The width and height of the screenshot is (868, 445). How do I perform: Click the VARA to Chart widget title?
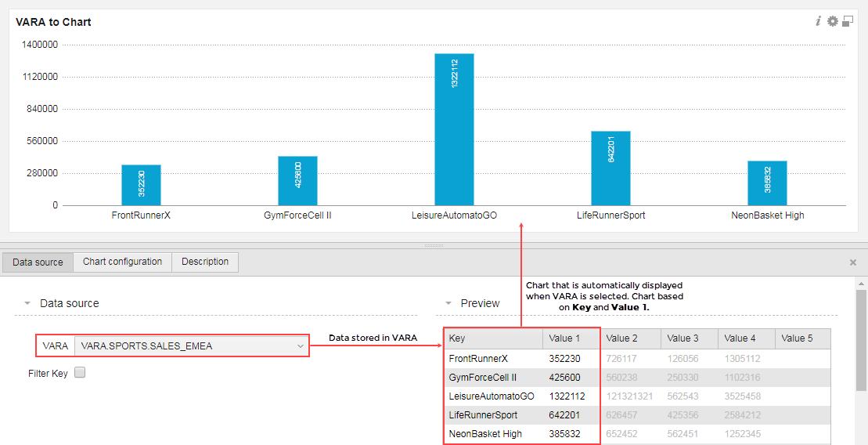tap(53, 22)
